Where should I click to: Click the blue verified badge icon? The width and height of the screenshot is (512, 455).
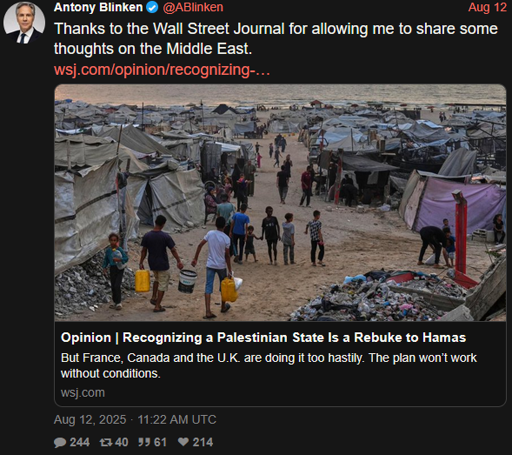[x=152, y=7]
